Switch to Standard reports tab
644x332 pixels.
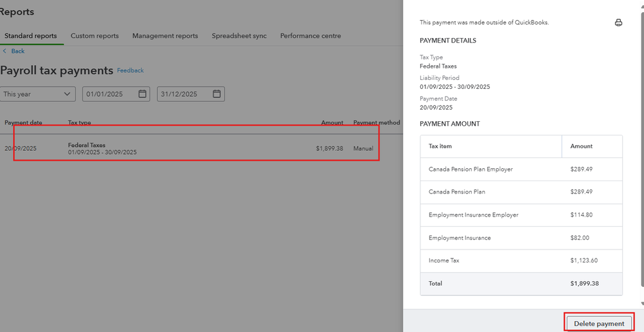pos(31,36)
